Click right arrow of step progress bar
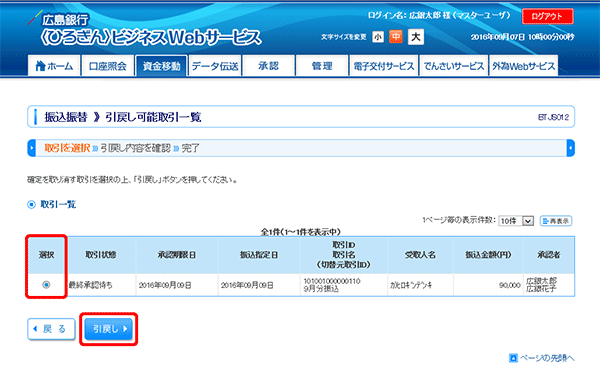Viewport: 600px width, 370px height. (x=570, y=148)
